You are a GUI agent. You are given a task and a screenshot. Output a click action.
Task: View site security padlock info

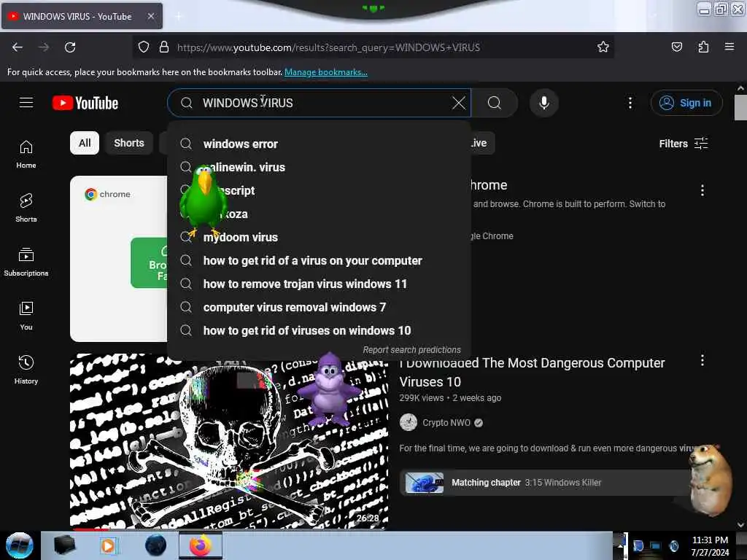click(164, 47)
